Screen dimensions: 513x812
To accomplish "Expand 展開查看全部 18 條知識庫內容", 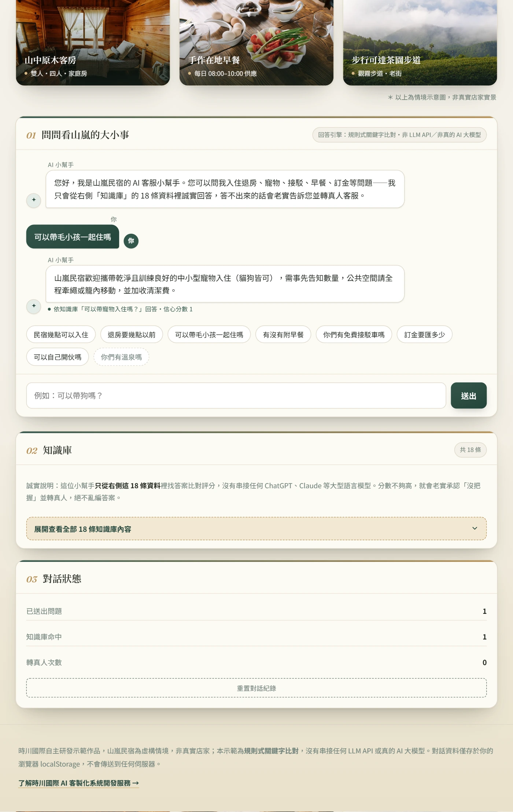I will 256,529.
